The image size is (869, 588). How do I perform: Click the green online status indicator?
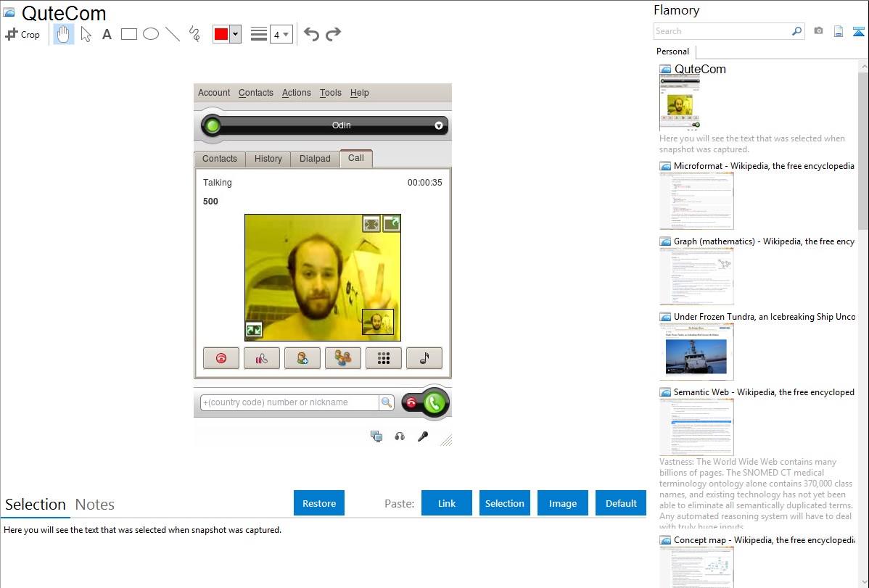coord(212,126)
